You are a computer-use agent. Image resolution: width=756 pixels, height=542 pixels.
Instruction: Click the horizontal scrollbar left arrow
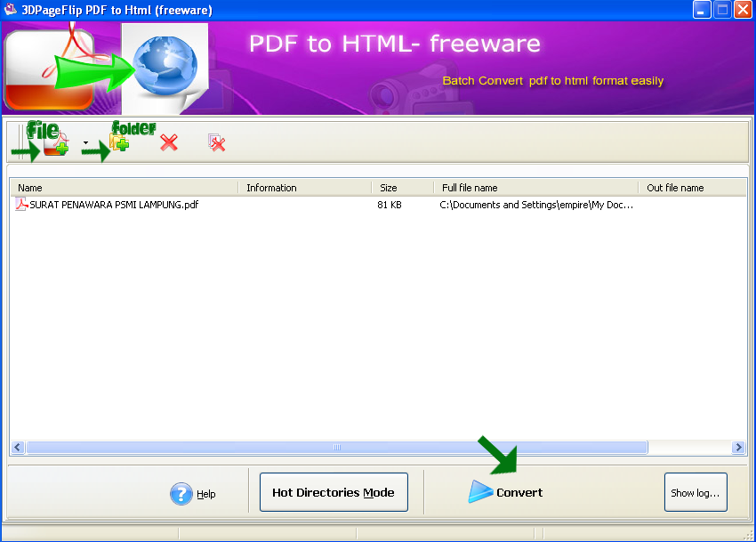click(18, 448)
